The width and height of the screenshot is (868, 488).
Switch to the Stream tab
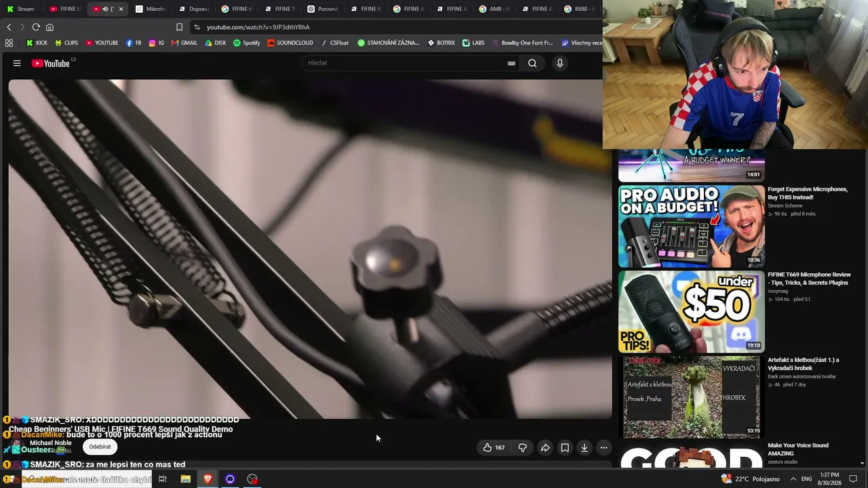click(x=21, y=9)
